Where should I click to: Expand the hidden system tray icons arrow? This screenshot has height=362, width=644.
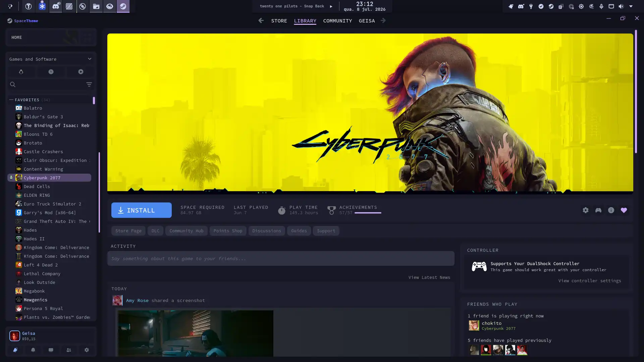pyautogui.click(x=631, y=6)
